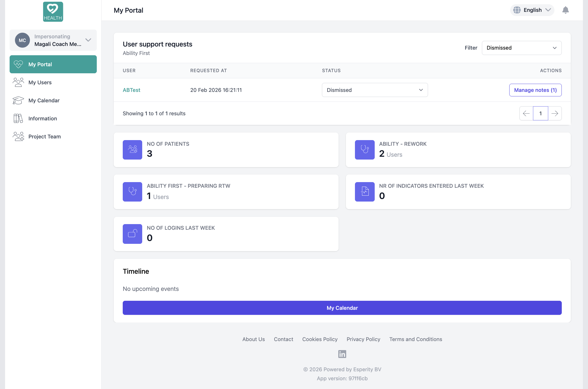Click the HEALTH app logo
This screenshot has height=389, width=588.
52,12
